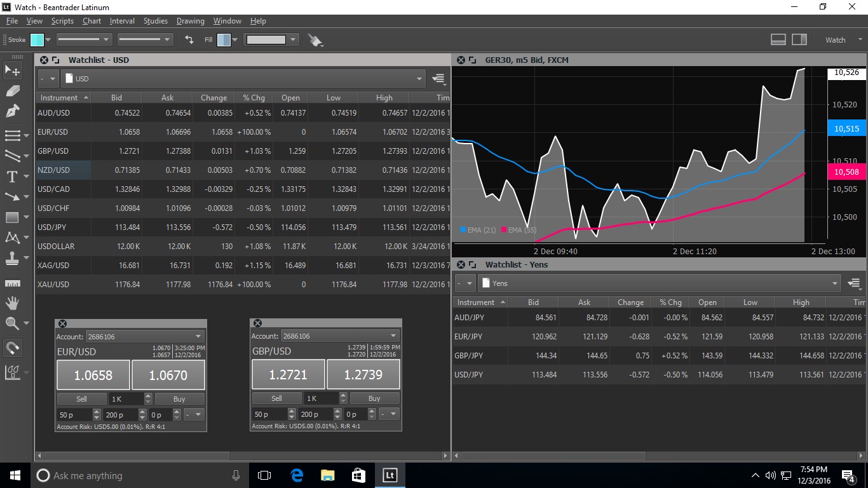Open the second line style dropdown
868x488 pixels.
coord(146,39)
